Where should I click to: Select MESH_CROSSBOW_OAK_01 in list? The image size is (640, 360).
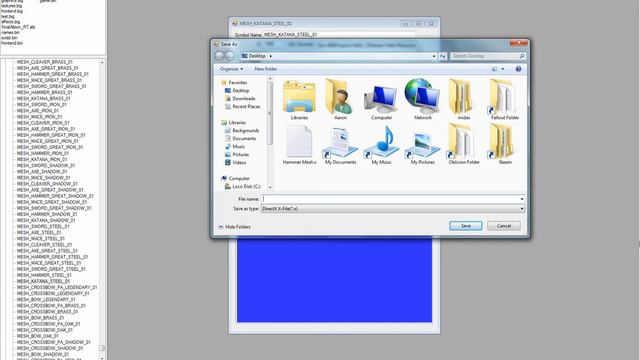click(44, 330)
